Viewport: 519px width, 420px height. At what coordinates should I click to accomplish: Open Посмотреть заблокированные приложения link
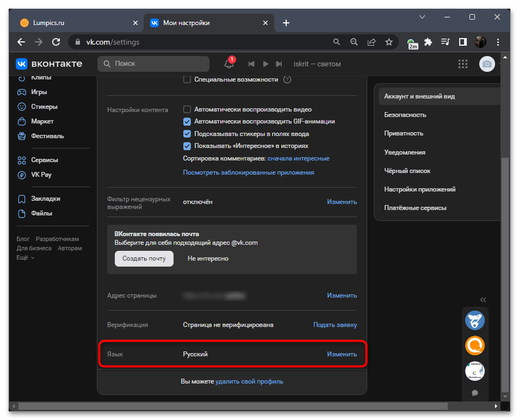[249, 173]
